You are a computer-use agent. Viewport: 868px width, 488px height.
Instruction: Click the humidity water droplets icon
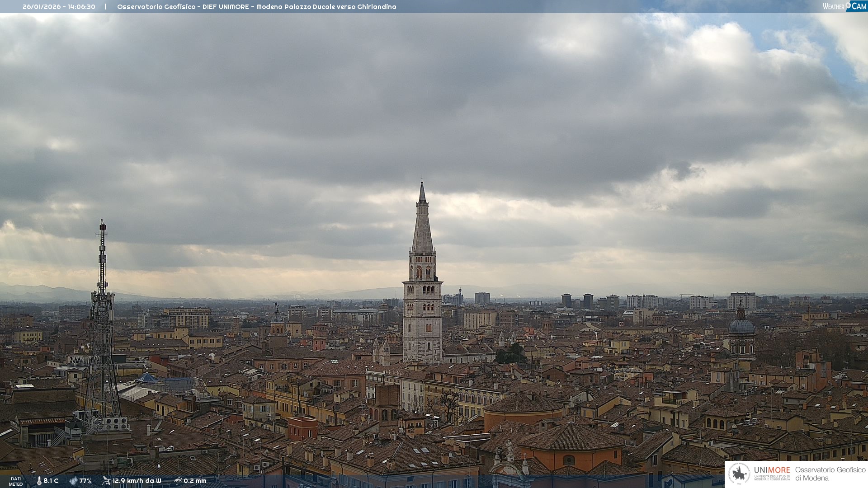pyautogui.click(x=73, y=481)
